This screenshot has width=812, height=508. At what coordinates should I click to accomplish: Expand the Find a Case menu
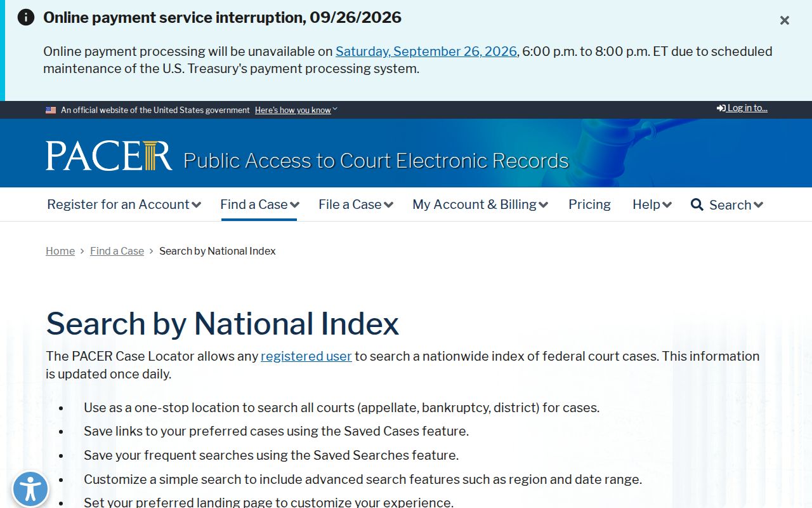259,204
